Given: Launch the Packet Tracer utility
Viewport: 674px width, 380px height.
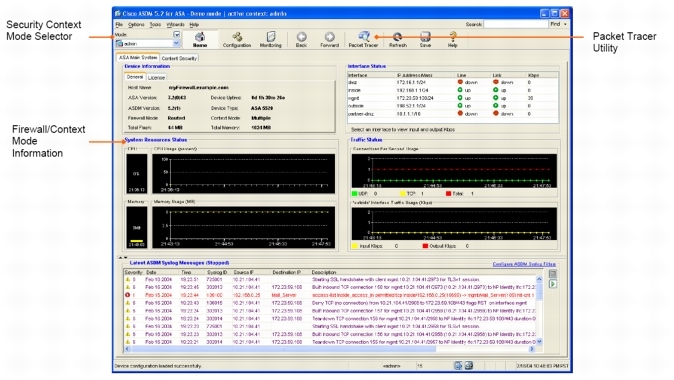Looking at the screenshot, I should (364, 40).
